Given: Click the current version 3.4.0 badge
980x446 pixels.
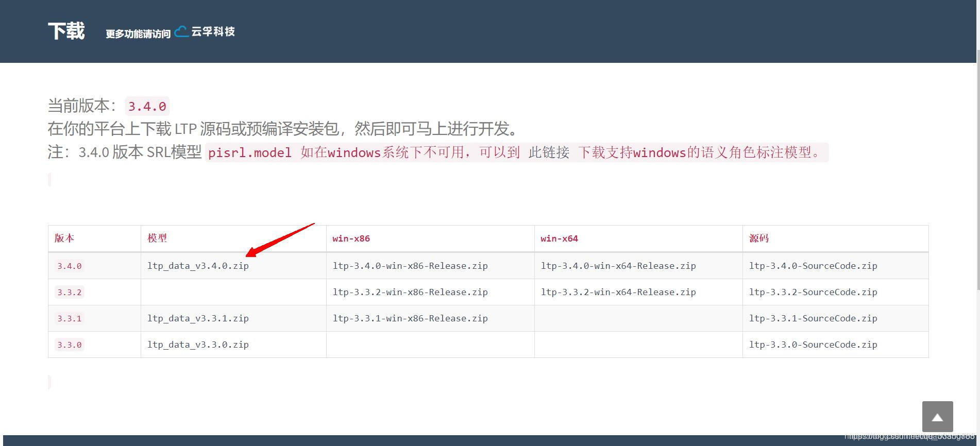Looking at the screenshot, I should point(147,106).
